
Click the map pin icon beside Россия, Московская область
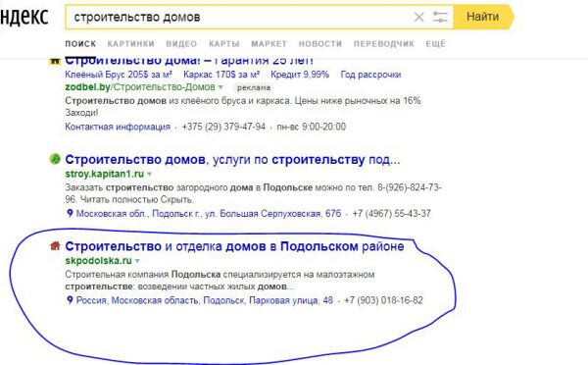click(x=70, y=300)
